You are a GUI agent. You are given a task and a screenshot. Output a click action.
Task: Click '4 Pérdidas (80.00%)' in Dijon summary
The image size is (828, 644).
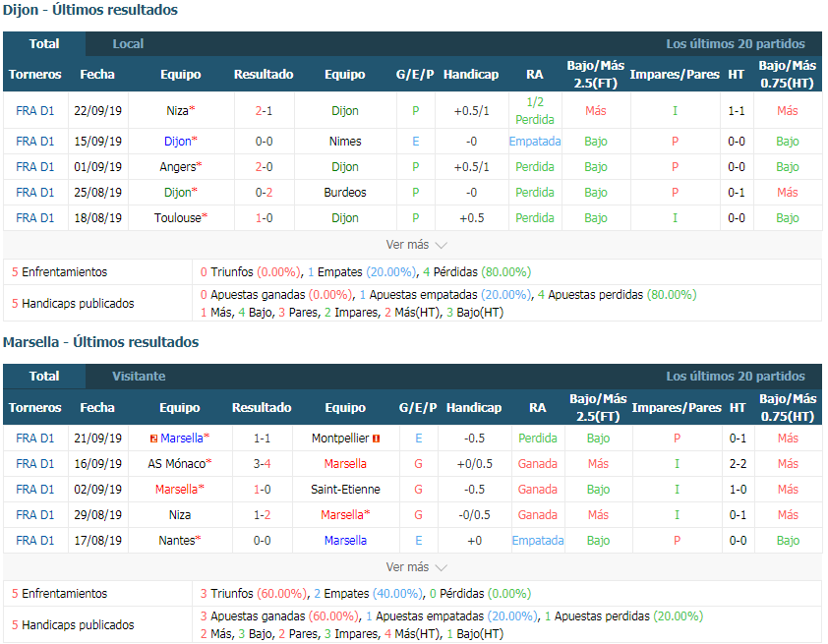coord(477,272)
